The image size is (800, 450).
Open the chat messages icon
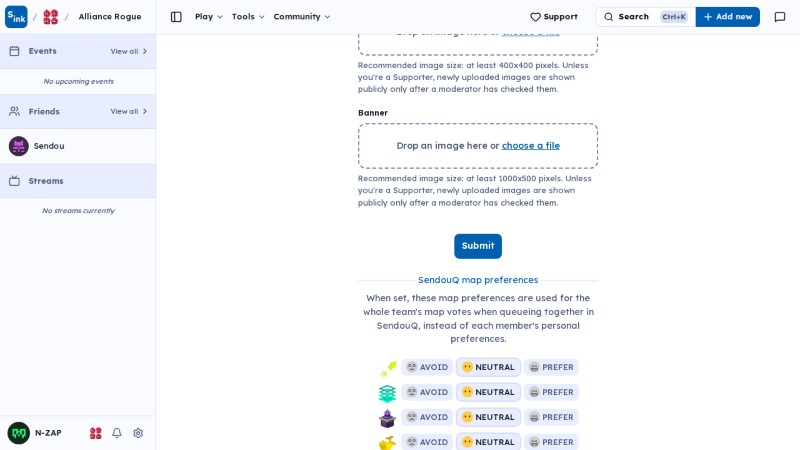coord(780,17)
